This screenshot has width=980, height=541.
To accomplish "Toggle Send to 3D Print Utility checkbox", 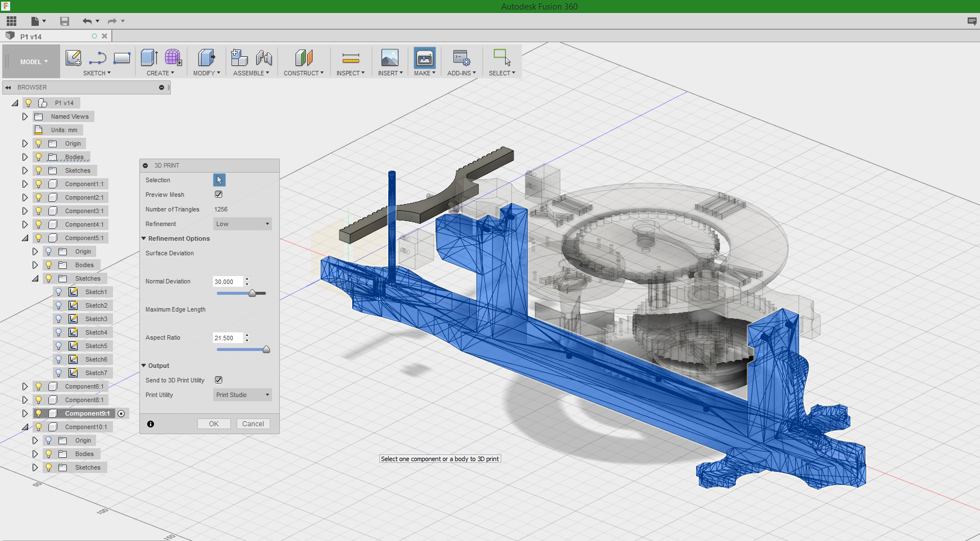I will pyautogui.click(x=219, y=380).
